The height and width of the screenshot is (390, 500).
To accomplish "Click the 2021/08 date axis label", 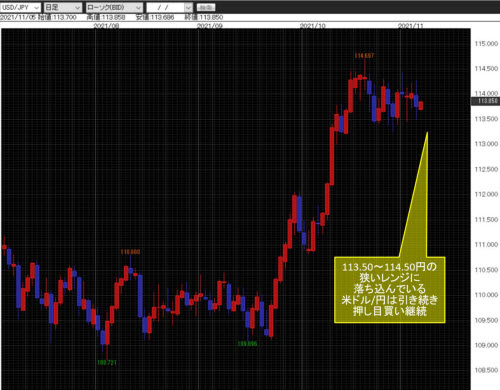I will [x=106, y=26].
